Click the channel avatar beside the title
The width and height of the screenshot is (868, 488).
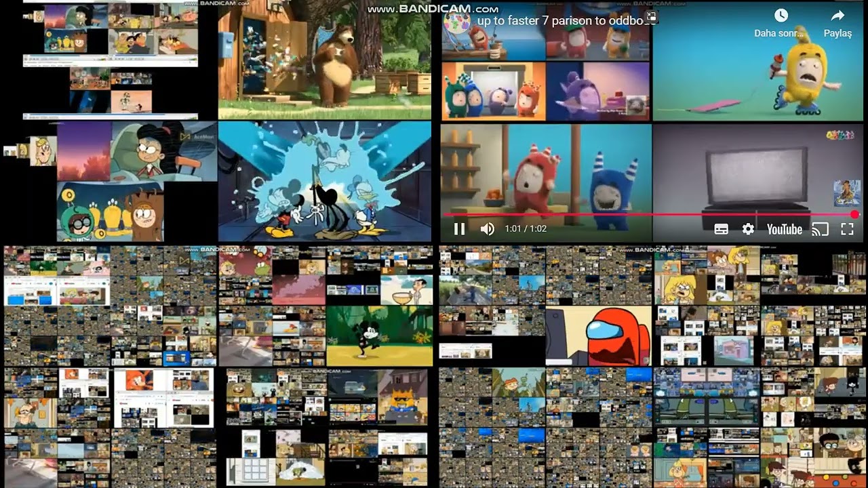[x=456, y=20]
